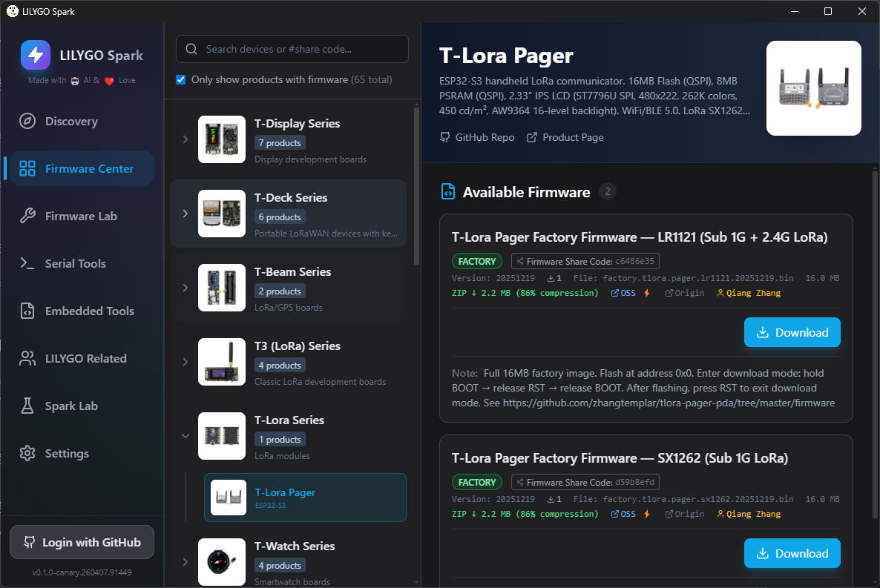Collapse the T-Lora Series group
Screen dimensions: 880x588
coord(185,436)
